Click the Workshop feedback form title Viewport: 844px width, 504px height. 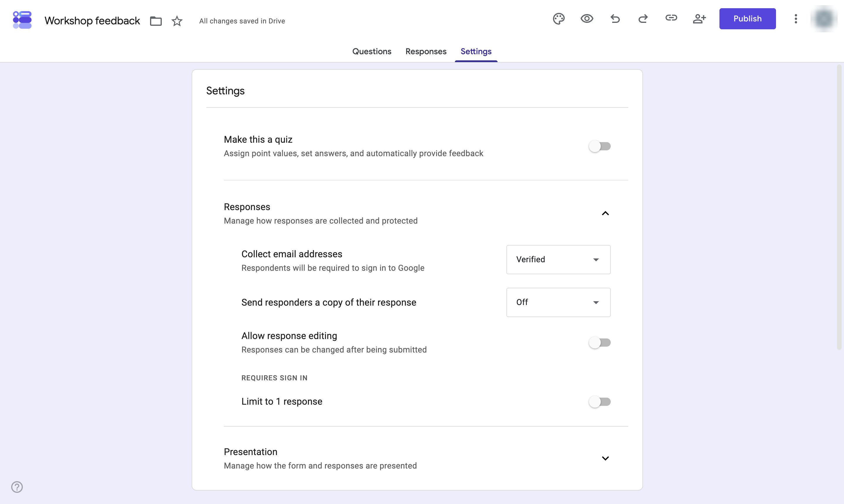click(x=92, y=21)
